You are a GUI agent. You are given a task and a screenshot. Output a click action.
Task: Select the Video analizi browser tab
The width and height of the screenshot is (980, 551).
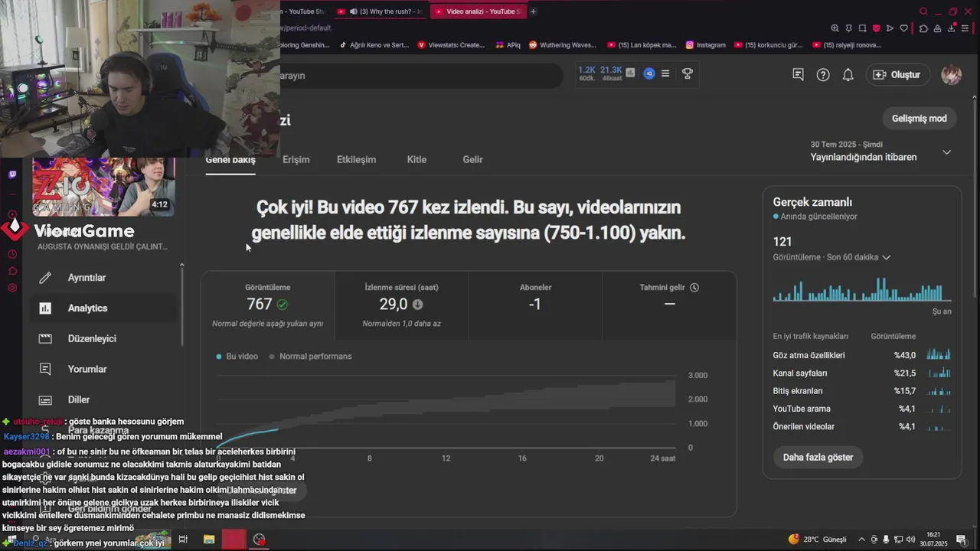tap(478, 11)
